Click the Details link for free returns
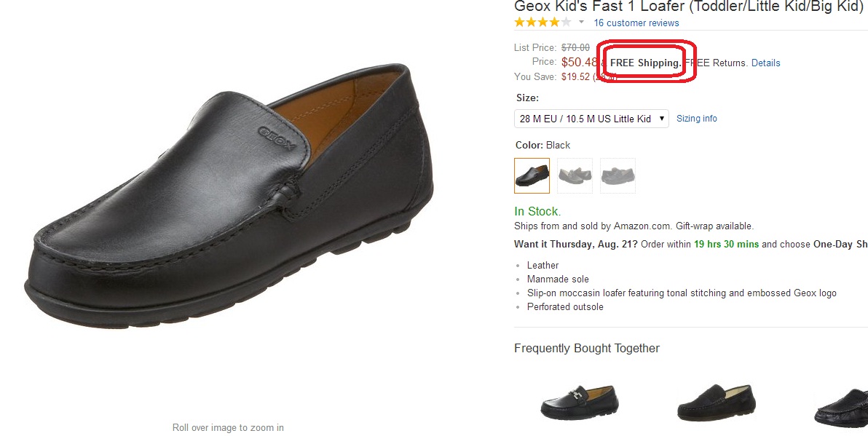This screenshot has height=436, width=868. [765, 63]
